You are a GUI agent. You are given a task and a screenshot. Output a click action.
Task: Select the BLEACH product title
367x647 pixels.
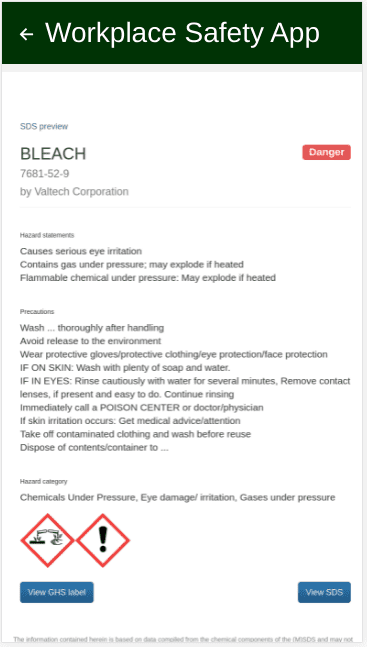pos(53,153)
